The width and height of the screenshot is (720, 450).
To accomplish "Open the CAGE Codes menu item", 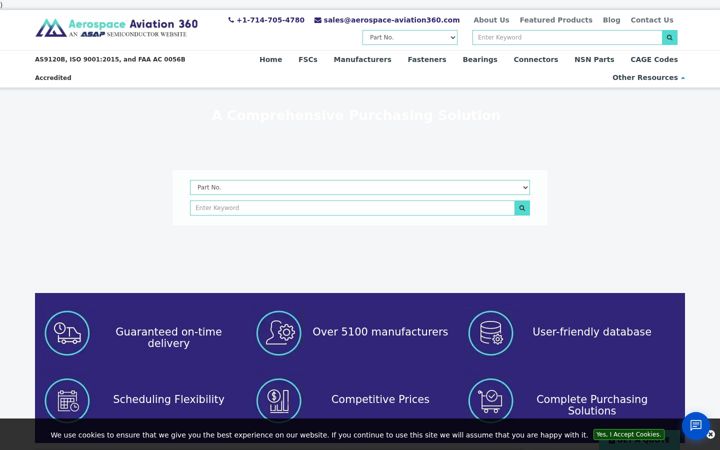I will tap(654, 59).
